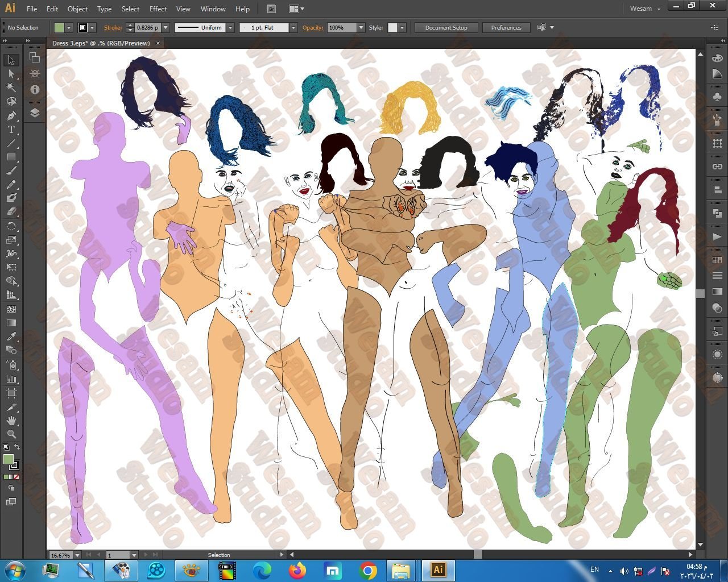The height and width of the screenshot is (582, 728).
Task: Select the Pen tool
Action: 11,116
